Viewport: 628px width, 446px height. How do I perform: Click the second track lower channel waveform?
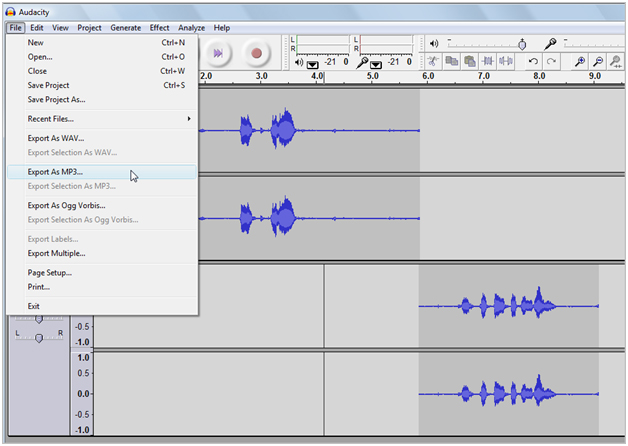(509, 394)
